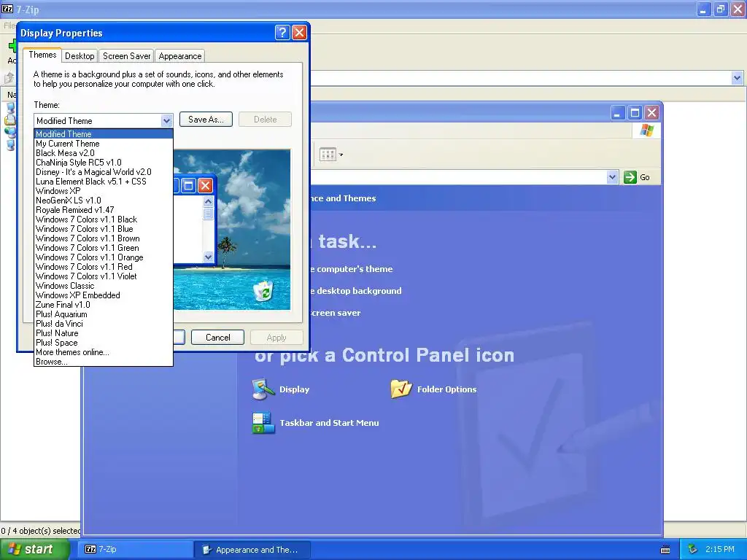This screenshot has height=560, width=747.
Task: Pick the Plus! Aquarium theme
Action: coord(104,314)
